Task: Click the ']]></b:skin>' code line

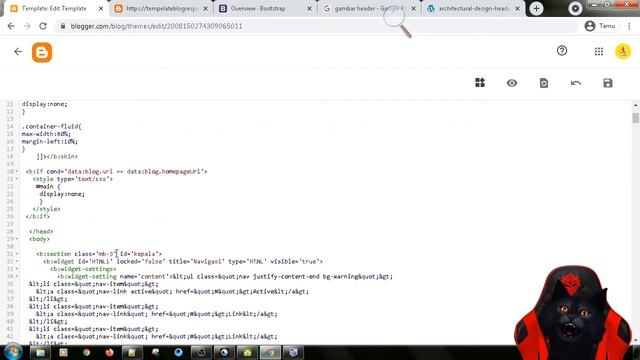Action: pos(57,157)
